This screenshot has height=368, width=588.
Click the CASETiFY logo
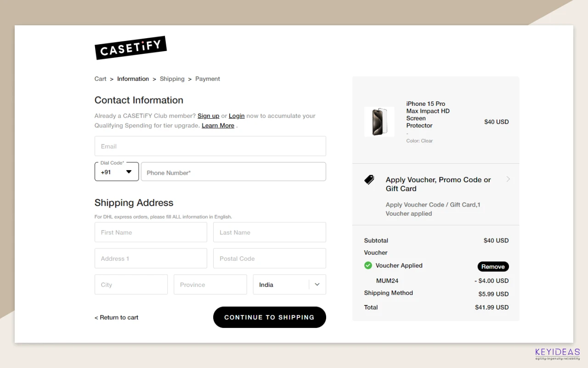(130, 47)
